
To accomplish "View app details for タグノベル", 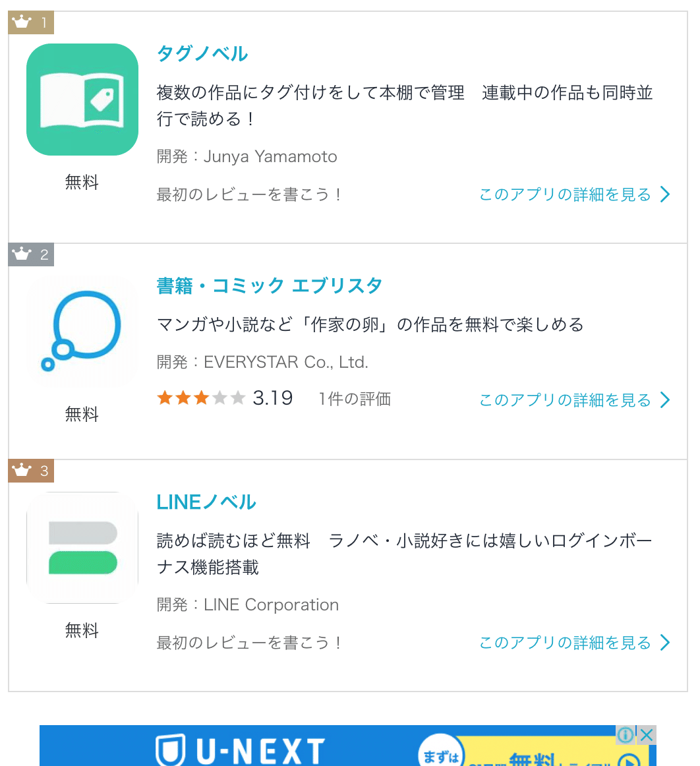I will (x=565, y=194).
